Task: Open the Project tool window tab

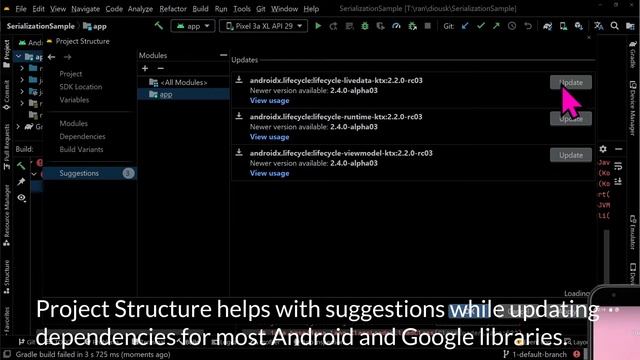Action: (x=7, y=53)
